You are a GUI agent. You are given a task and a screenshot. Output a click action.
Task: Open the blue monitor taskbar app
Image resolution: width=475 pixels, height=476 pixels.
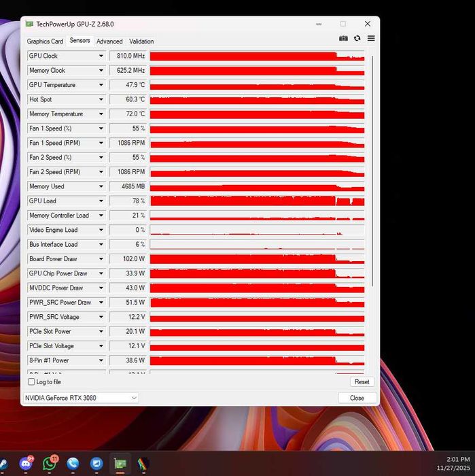[x=96, y=464]
